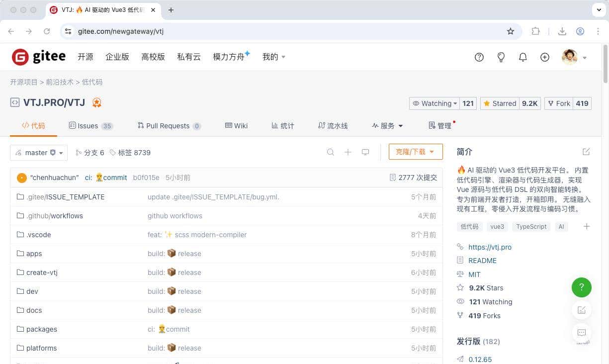This screenshot has height=364, width=609.
Task: Open the plus-circle icon to create repository
Action: point(544,57)
